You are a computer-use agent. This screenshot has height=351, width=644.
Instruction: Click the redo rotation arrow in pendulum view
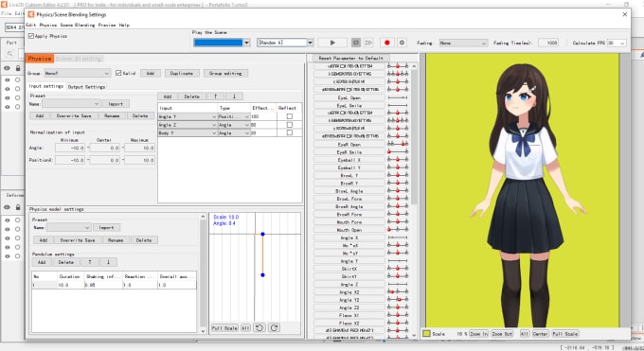pos(274,327)
